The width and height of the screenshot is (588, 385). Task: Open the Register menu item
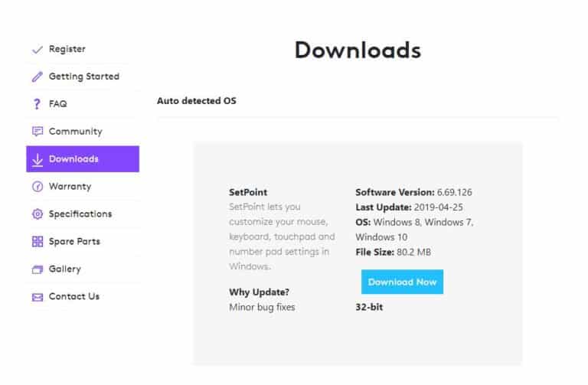(67, 49)
